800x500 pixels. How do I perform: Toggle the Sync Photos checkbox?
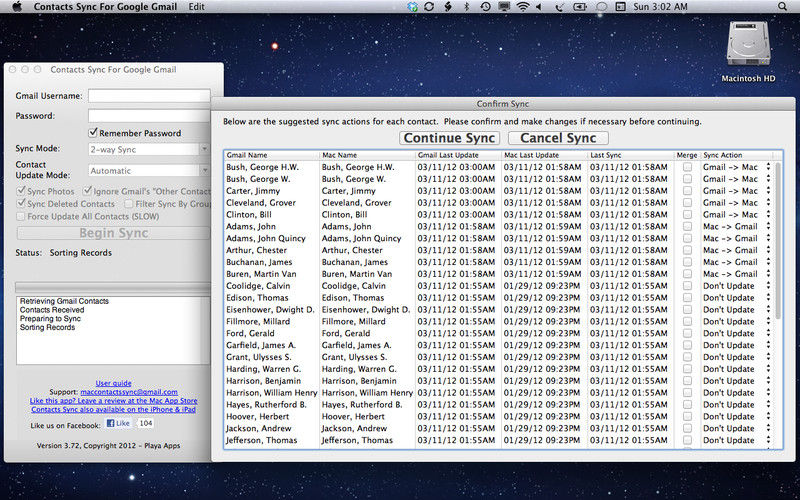pyautogui.click(x=21, y=191)
